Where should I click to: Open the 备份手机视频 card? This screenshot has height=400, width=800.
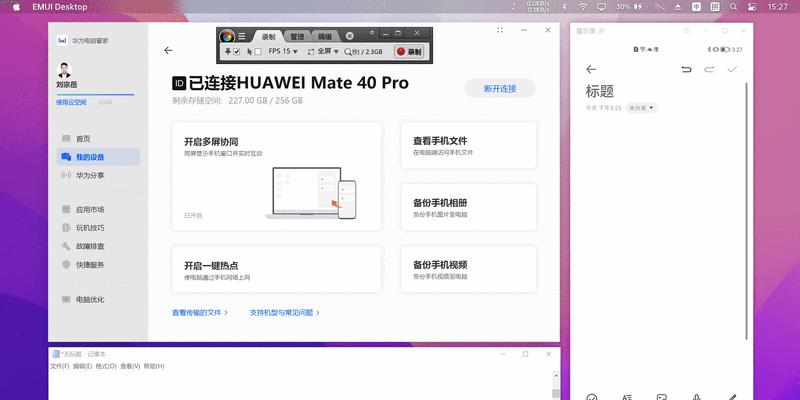point(468,269)
